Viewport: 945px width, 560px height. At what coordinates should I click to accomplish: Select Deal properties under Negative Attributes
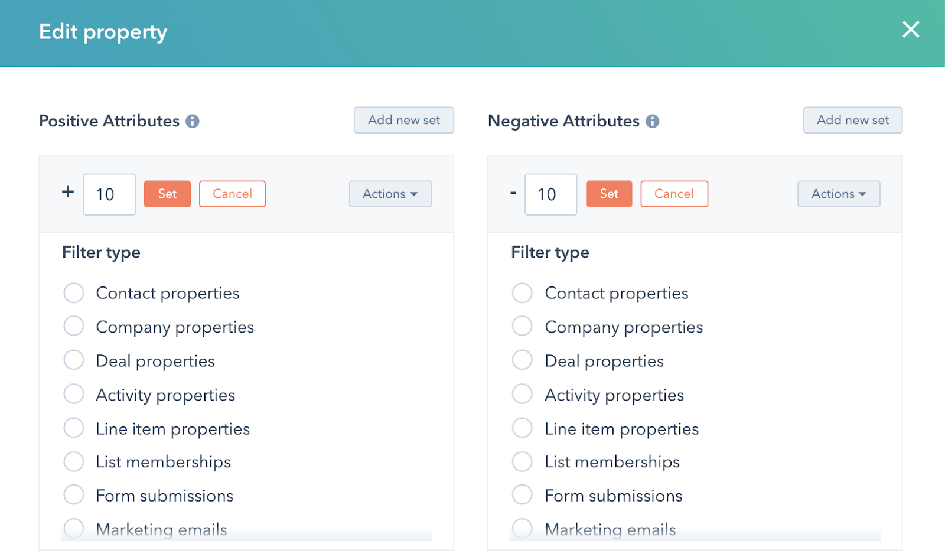pos(522,360)
